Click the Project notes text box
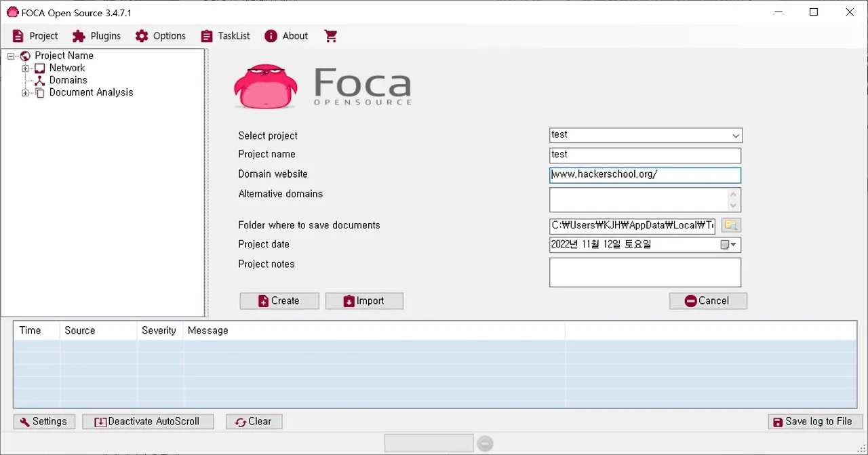 645,272
